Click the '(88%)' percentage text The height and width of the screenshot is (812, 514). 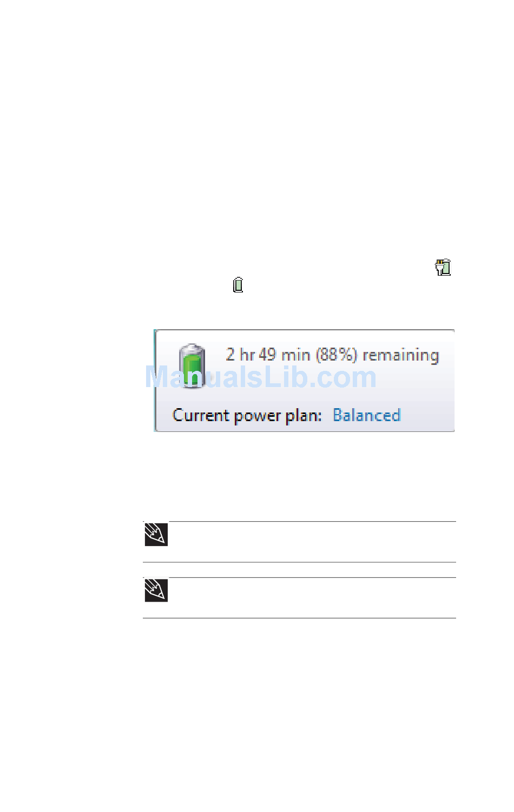(336, 355)
